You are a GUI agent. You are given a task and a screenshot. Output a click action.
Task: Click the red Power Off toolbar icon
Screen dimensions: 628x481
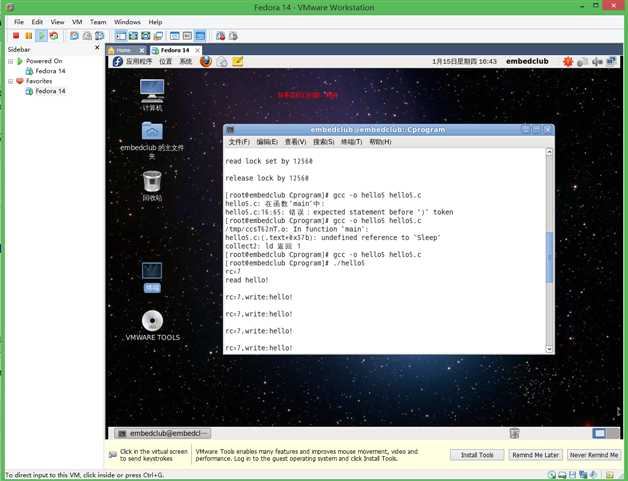pyautogui.click(x=16, y=36)
